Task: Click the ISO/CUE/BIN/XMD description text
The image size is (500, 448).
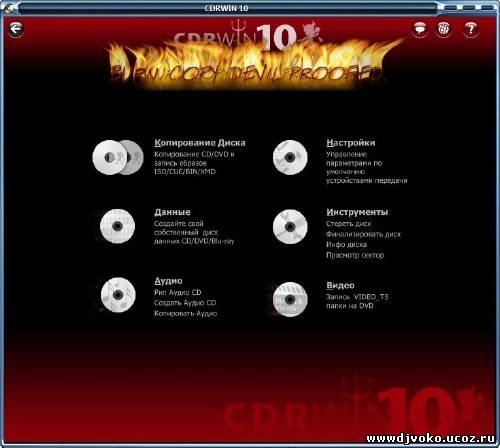Action: [x=185, y=172]
